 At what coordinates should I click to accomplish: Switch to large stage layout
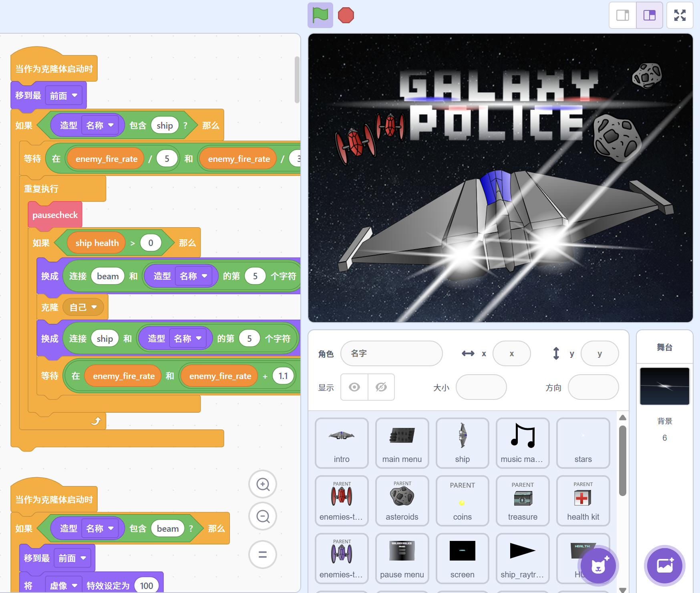point(650,15)
